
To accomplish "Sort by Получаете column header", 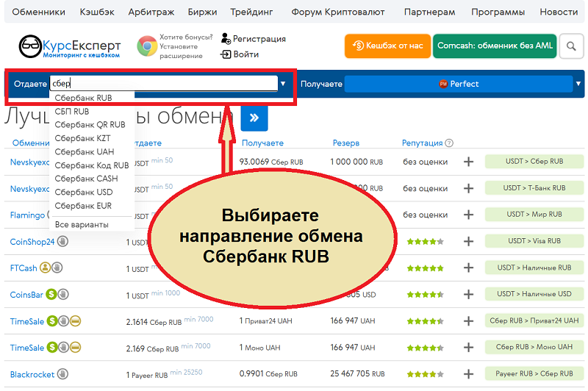I will pos(262,143).
